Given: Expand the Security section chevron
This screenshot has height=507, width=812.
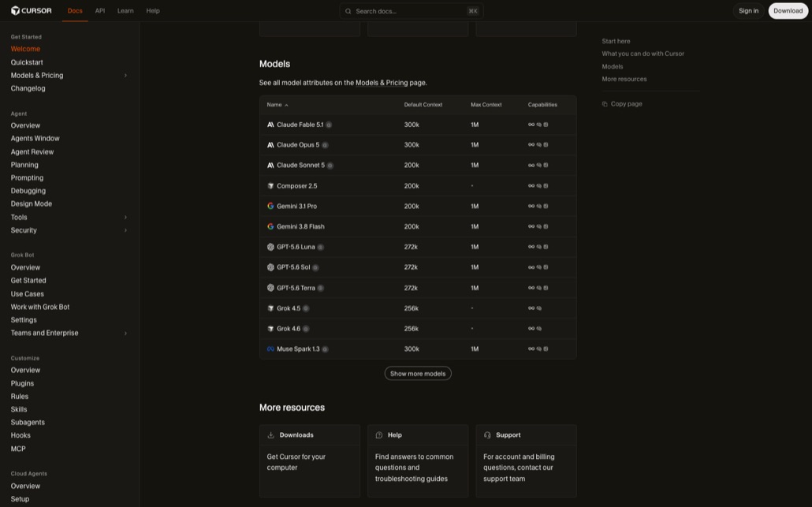Looking at the screenshot, I should pos(125,230).
